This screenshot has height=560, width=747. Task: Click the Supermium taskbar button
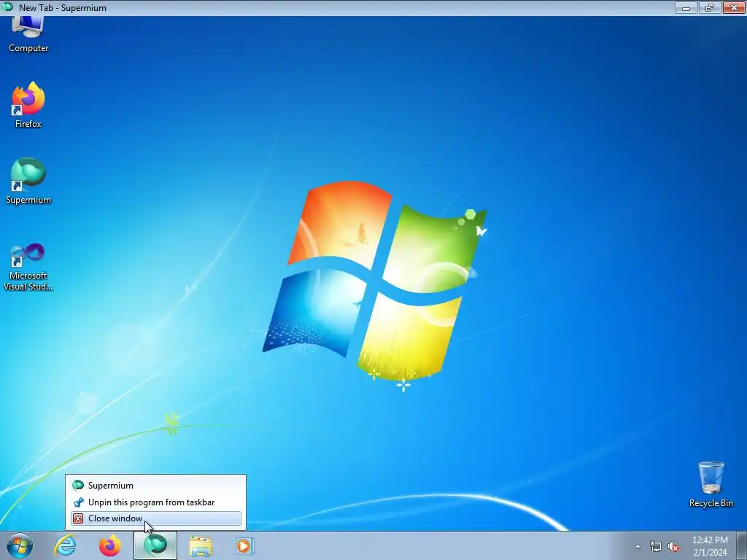tap(155, 545)
